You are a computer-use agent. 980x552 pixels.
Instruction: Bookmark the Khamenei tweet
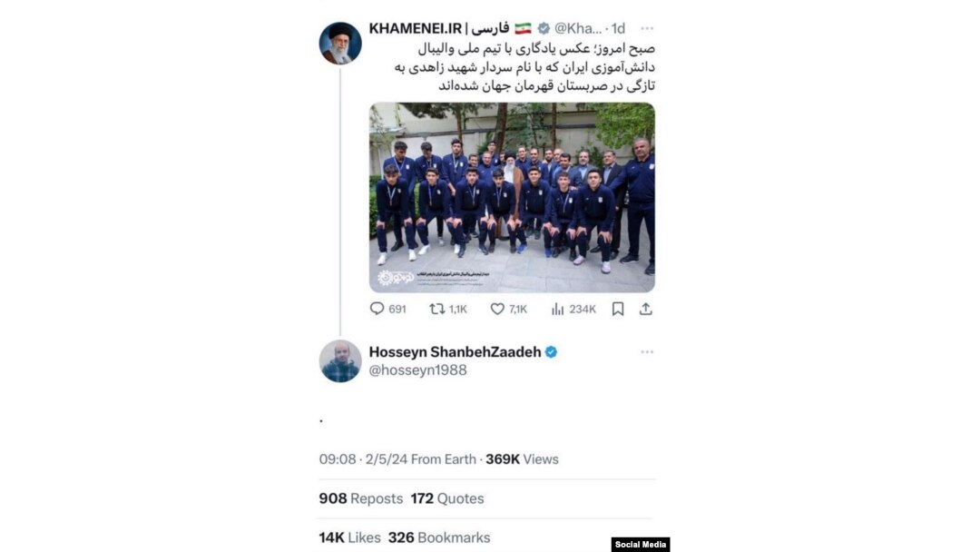click(x=618, y=309)
